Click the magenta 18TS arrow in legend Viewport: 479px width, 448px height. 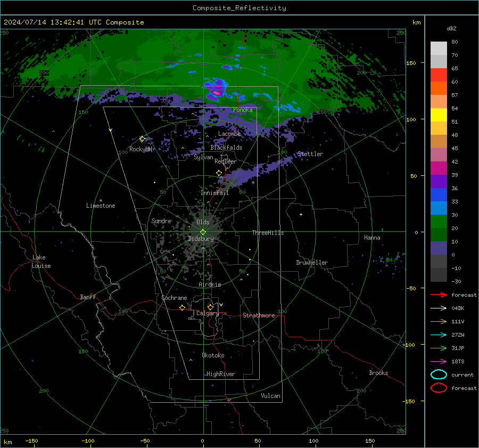[x=439, y=362]
